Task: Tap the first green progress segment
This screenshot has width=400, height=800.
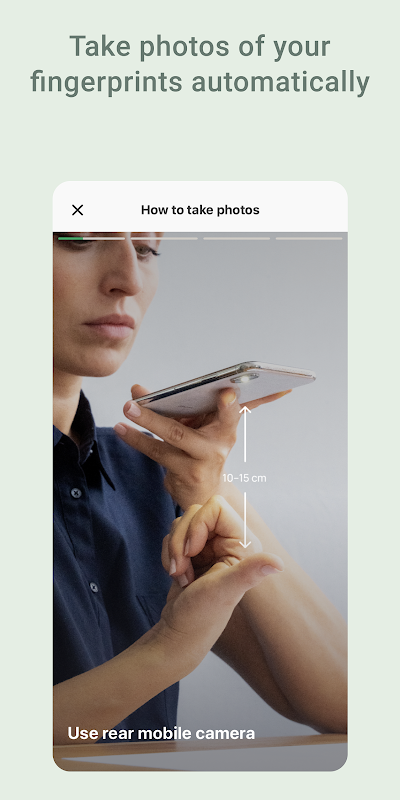Action: [91, 238]
